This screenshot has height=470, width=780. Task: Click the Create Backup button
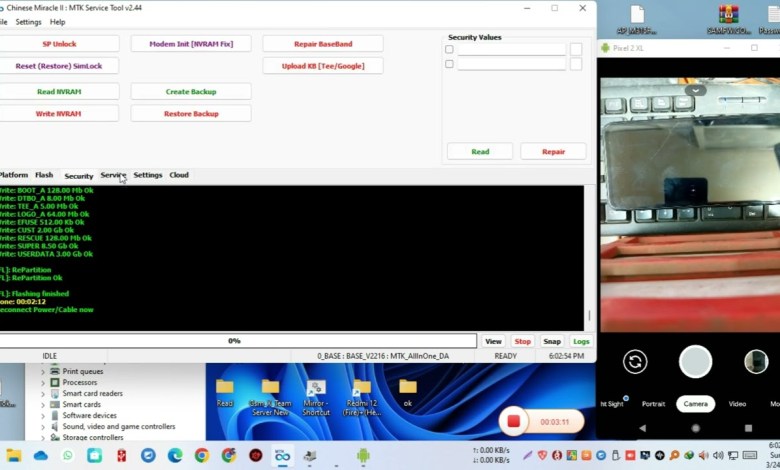pos(190,92)
